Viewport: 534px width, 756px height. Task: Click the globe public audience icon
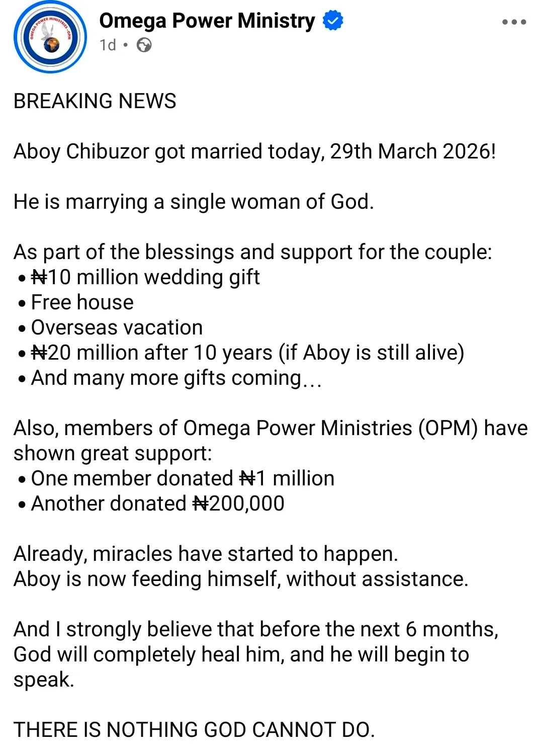144,45
